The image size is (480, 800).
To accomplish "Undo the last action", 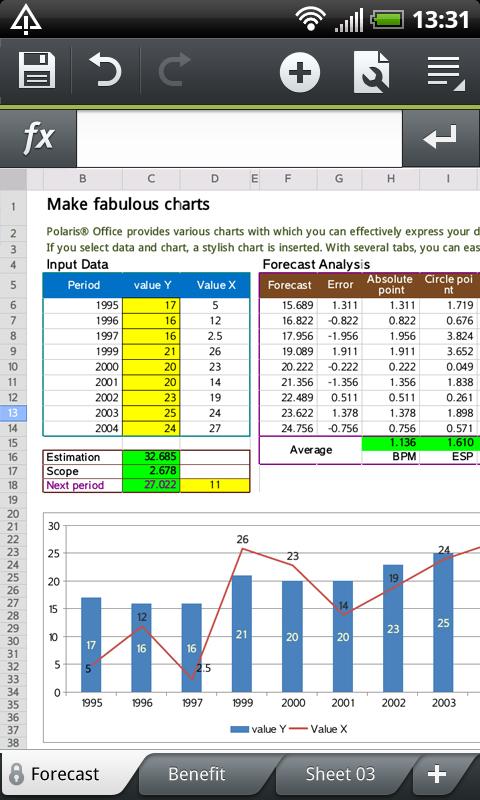I will pyautogui.click(x=105, y=70).
